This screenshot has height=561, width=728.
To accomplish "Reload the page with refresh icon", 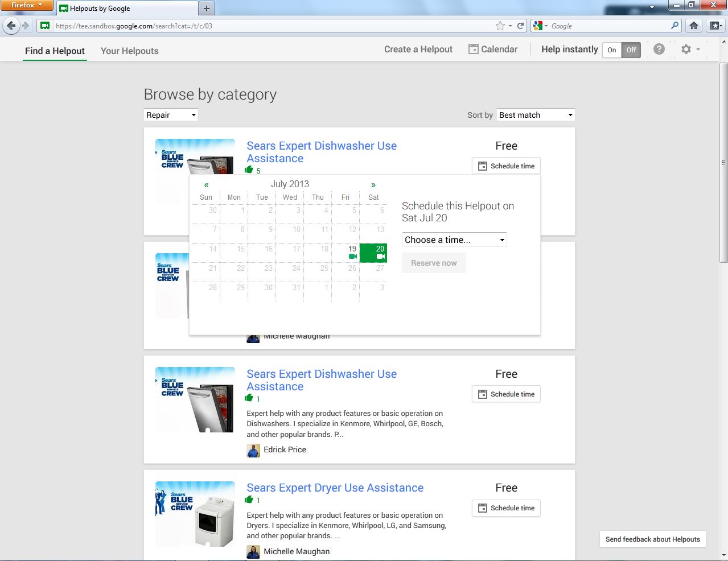I will [520, 26].
